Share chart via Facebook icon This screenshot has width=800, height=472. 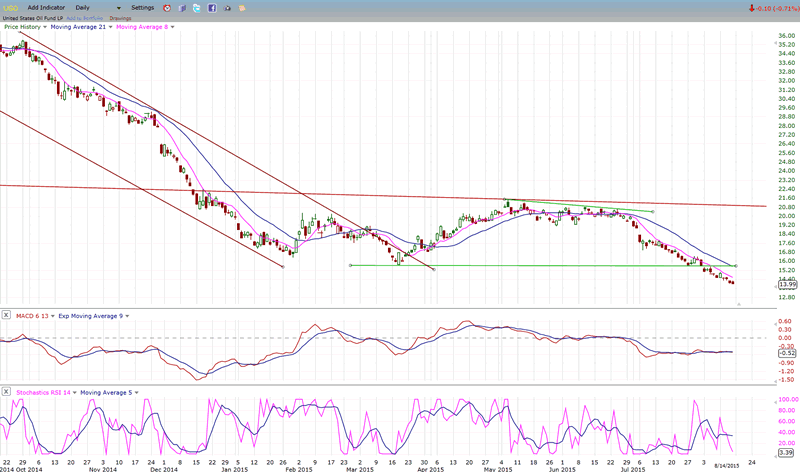click(213, 7)
